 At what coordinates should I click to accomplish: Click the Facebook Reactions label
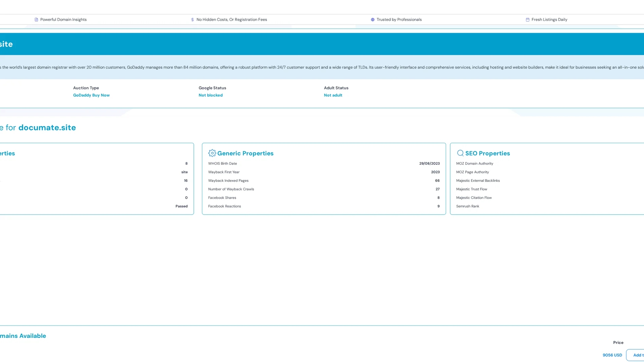[x=224, y=206]
